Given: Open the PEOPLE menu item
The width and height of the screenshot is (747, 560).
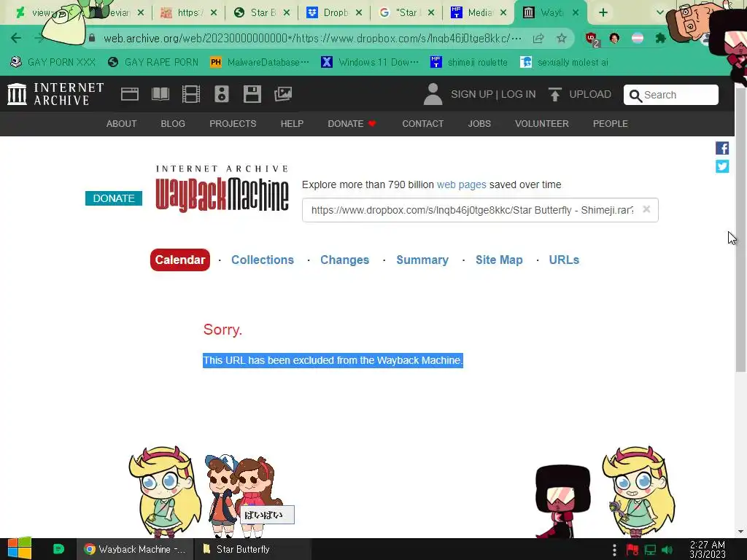Looking at the screenshot, I should pyautogui.click(x=611, y=124).
